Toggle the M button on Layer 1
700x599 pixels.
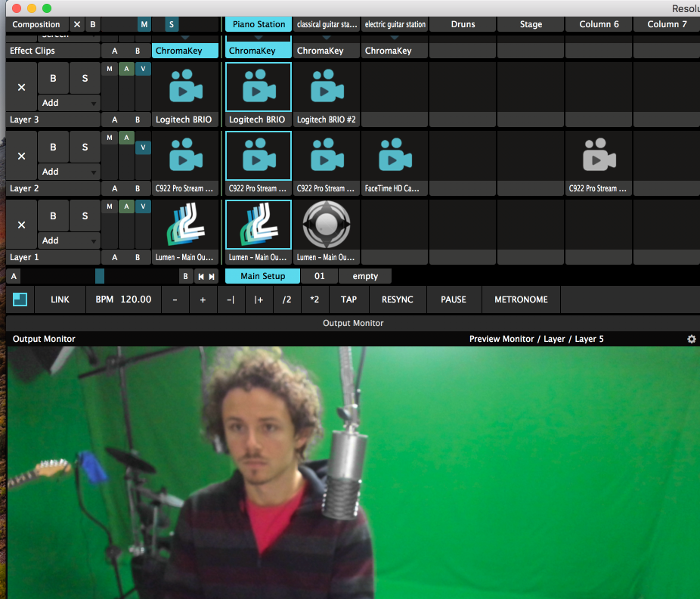[110, 206]
